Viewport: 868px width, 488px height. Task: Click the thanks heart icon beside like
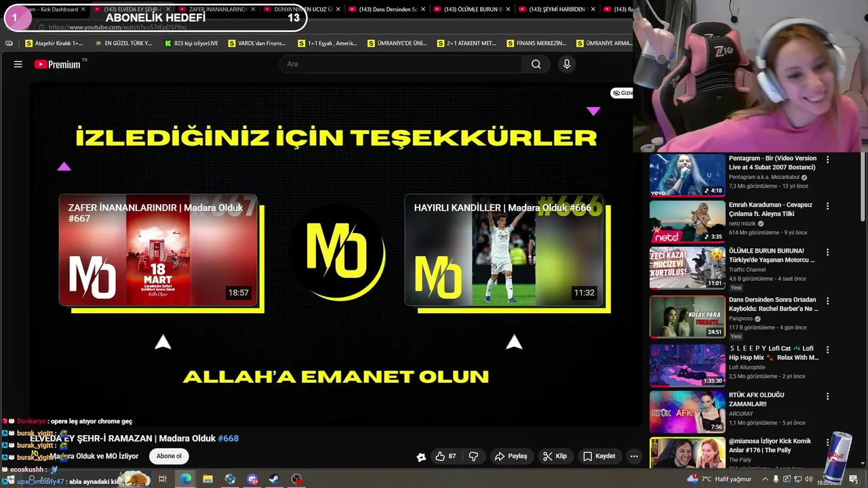tap(421, 457)
